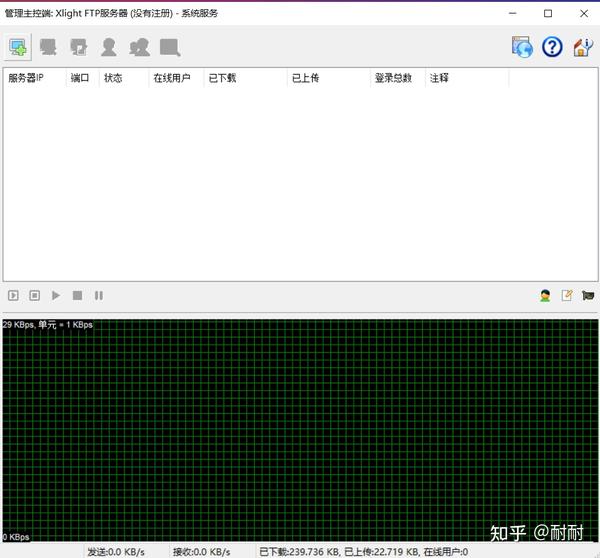600x558 pixels.
Task: Add a new virtual server
Action: click(x=18, y=47)
